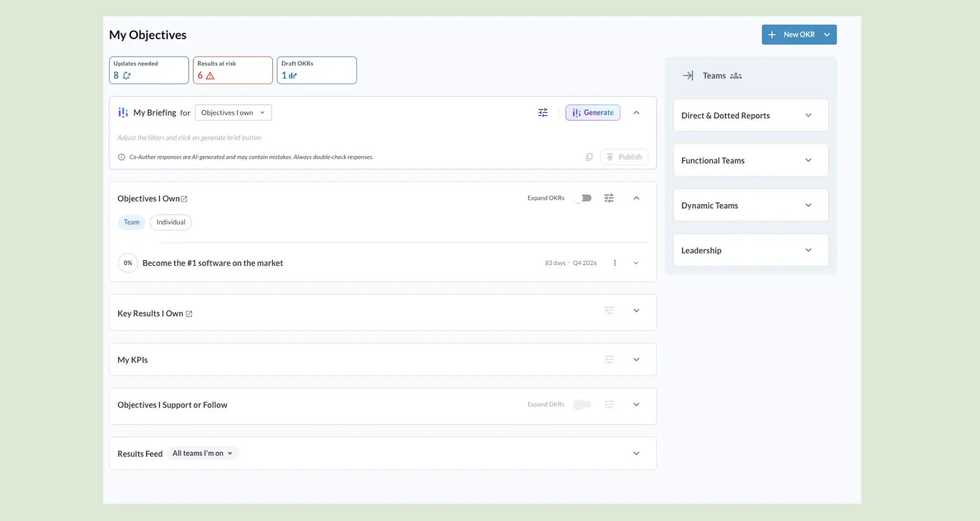Collapse the Teams side panel arrow
The height and width of the screenshot is (521, 980).
point(688,76)
